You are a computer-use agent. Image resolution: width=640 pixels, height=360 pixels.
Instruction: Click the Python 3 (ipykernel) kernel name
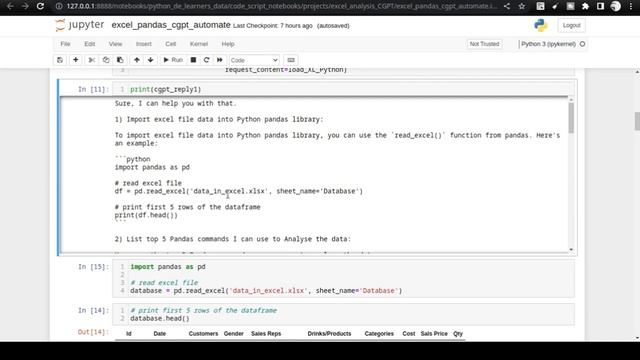(548, 44)
